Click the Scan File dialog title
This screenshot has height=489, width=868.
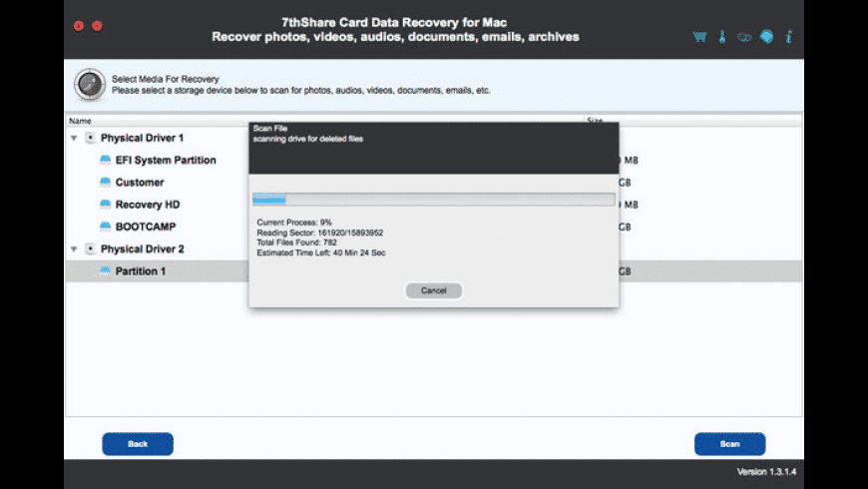[270, 129]
